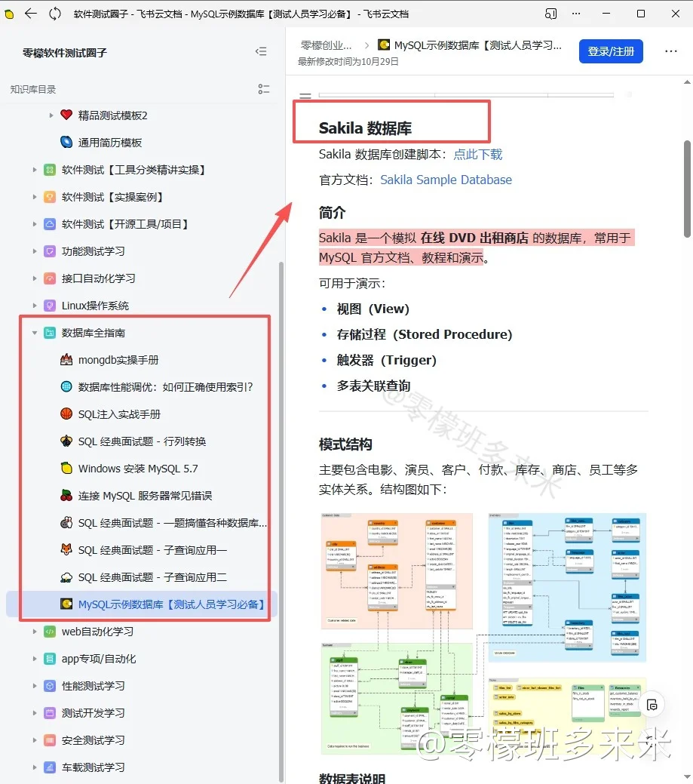The width and height of the screenshot is (693, 784).
Task: Expand the 接口自动化学习 section
Action: [35, 278]
